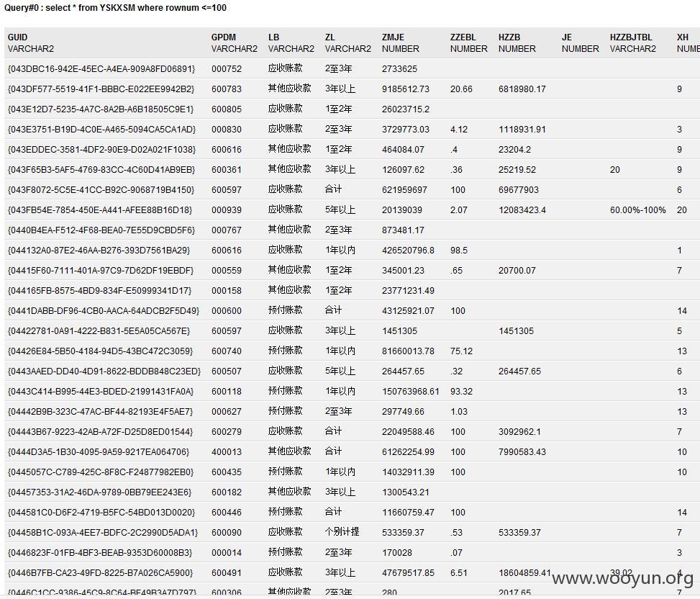Click ZL value 个别计提
The height and width of the screenshot is (599, 700).
click(x=342, y=532)
